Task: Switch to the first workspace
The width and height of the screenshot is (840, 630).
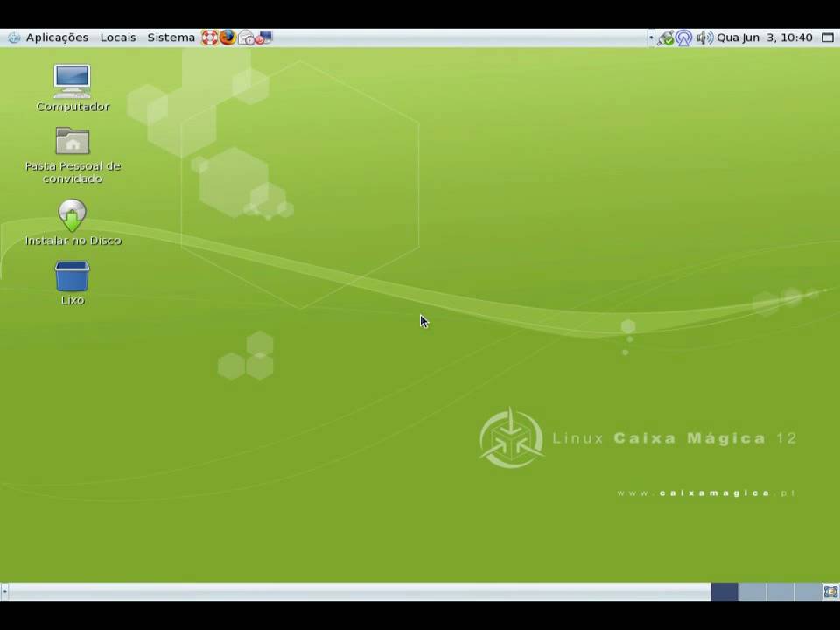Action: coord(724,592)
